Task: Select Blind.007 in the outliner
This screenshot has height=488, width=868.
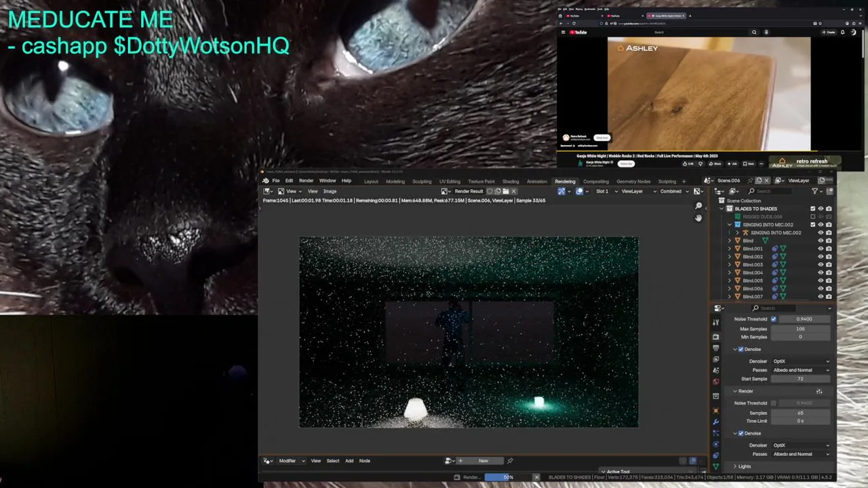Action: pos(753,297)
